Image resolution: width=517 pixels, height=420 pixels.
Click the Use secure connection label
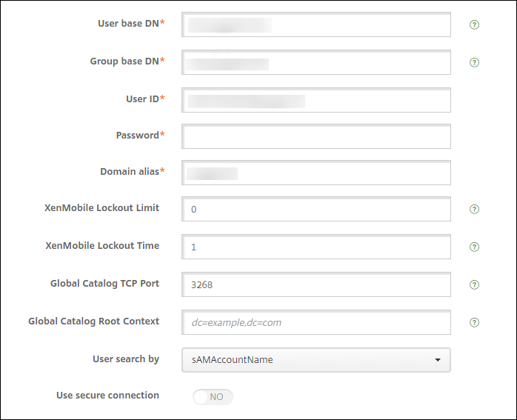coord(107,396)
